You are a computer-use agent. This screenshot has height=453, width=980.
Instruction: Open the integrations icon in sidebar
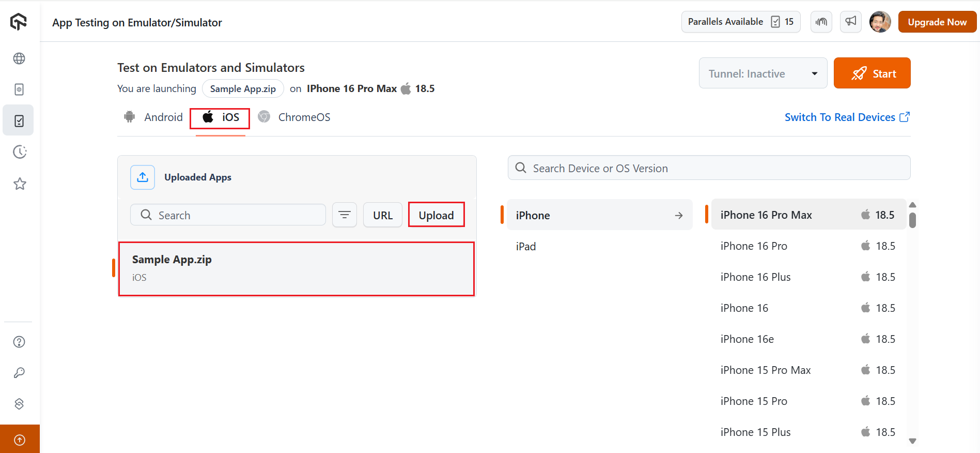pos(19,404)
